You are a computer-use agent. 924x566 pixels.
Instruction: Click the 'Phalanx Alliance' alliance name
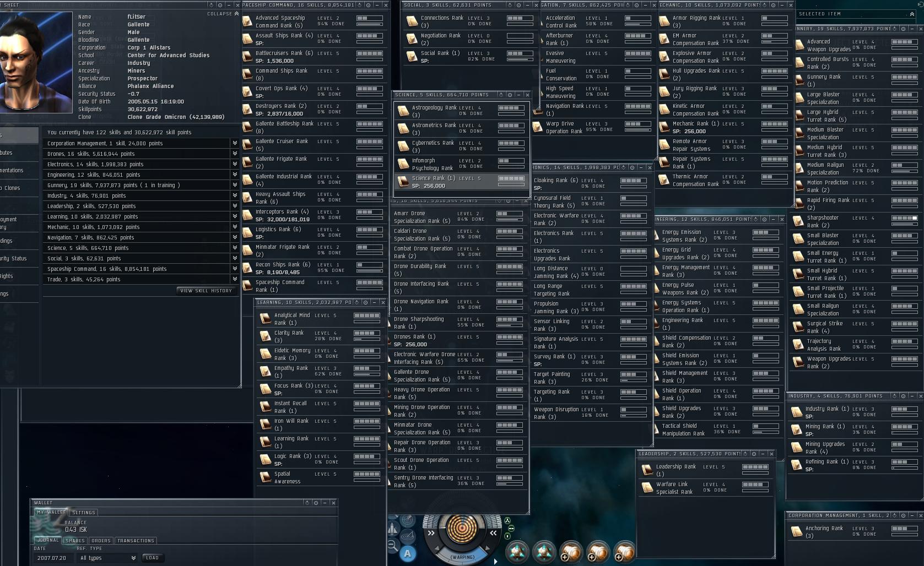click(x=150, y=86)
